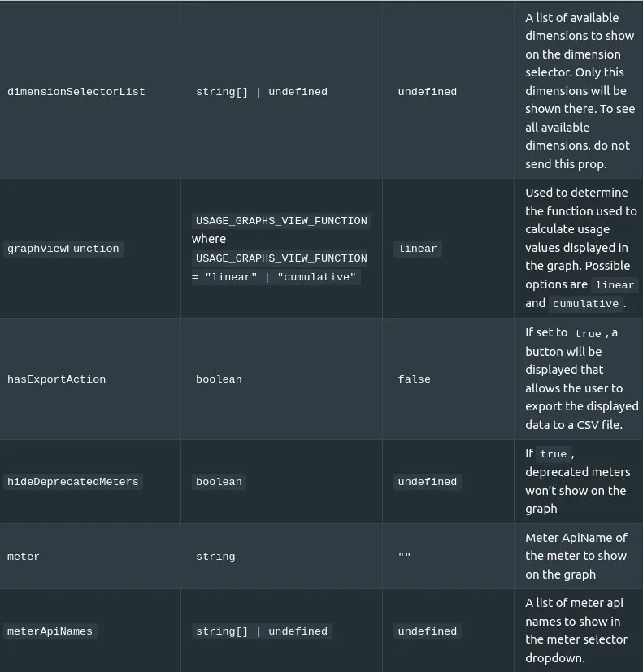643x672 pixels.
Task: Click the hasExportAction prop name
Action: coord(56,379)
